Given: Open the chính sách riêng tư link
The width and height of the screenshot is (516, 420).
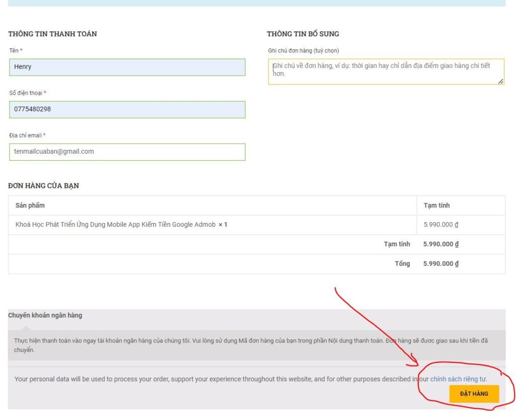Looking at the screenshot, I should pyautogui.click(x=458, y=379).
